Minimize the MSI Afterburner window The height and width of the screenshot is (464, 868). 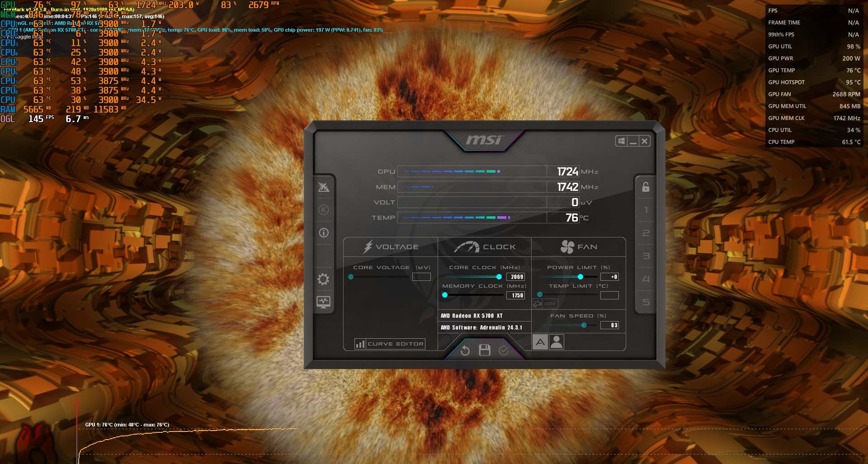tap(633, 141)
